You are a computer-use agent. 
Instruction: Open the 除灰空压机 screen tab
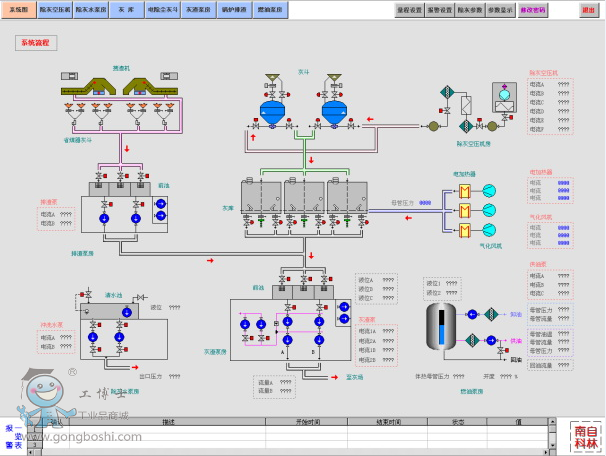[x=54, y=9]
